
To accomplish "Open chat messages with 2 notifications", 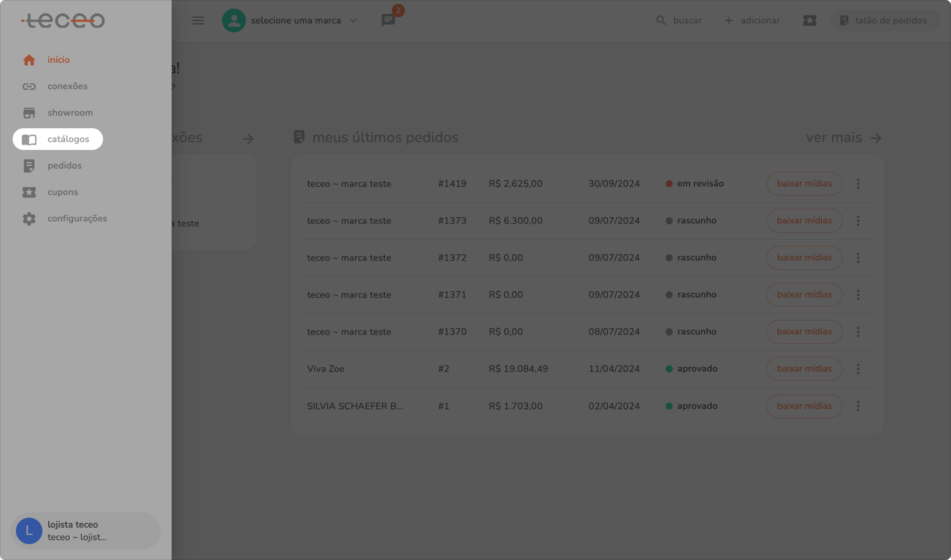I will click(388, 20).
